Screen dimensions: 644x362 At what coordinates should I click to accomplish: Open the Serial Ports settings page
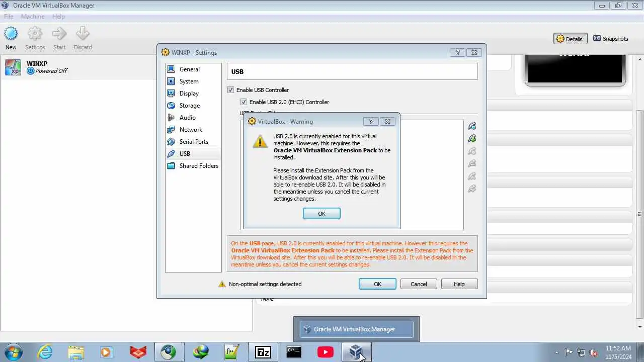tap(193, 142)
